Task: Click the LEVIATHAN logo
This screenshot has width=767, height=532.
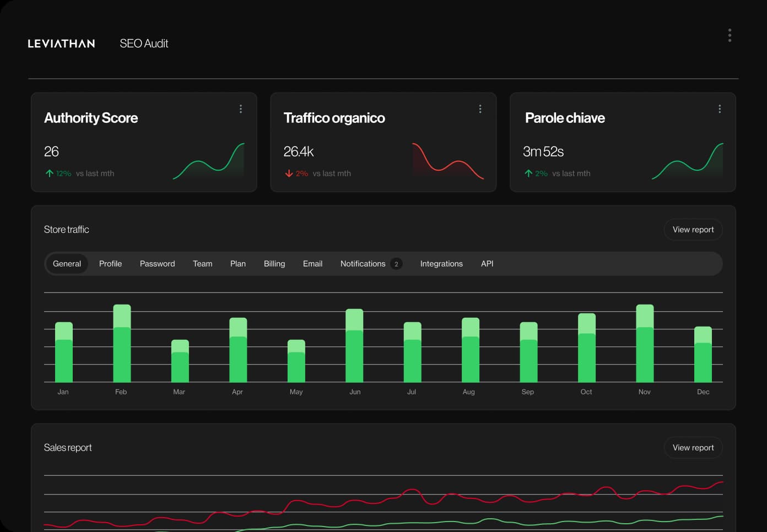Action: 61,44
